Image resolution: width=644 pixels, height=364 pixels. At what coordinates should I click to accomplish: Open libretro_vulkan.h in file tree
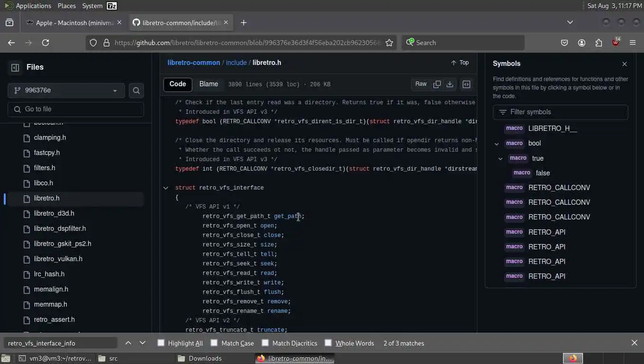coord(58,259)
